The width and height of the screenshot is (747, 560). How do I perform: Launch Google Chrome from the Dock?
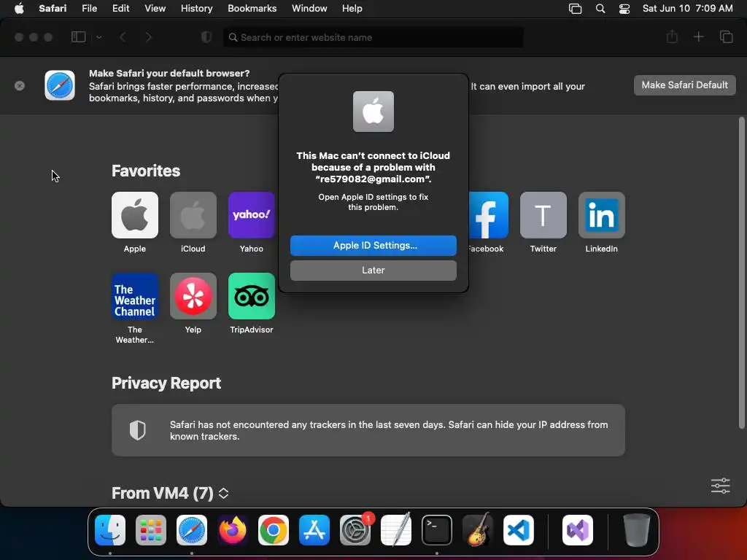point(274,530)
